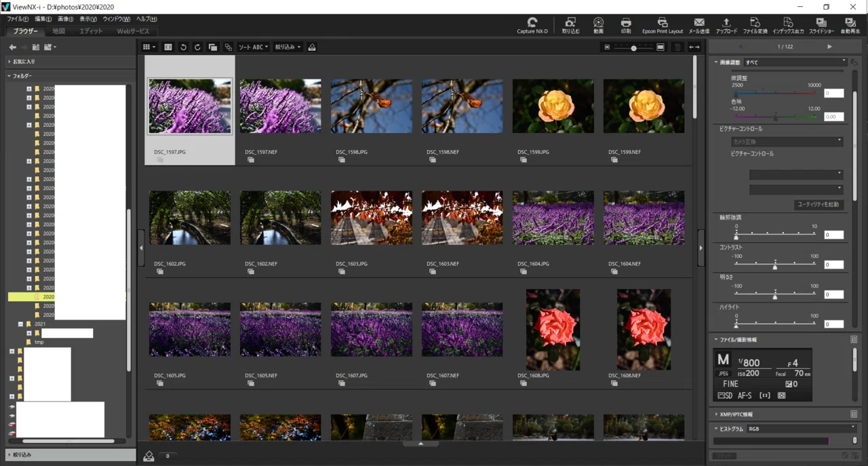
Task: Open the ファイル(F) menu
Action: pos(18,19)
